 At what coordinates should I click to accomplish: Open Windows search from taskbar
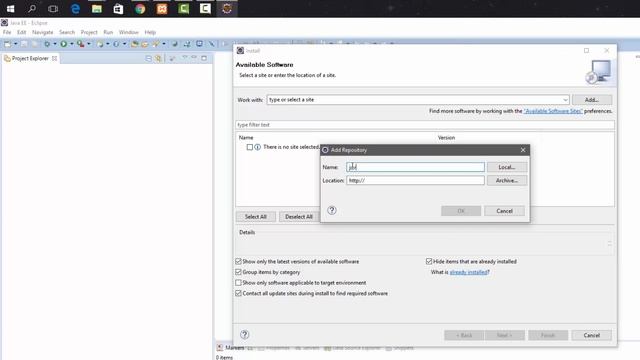[x=32, y=9]
